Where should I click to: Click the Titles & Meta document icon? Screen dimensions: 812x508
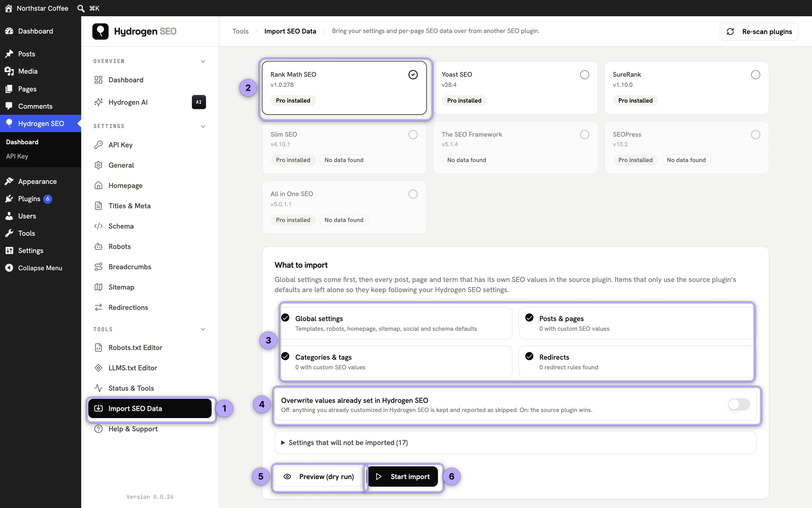point(98,206)
